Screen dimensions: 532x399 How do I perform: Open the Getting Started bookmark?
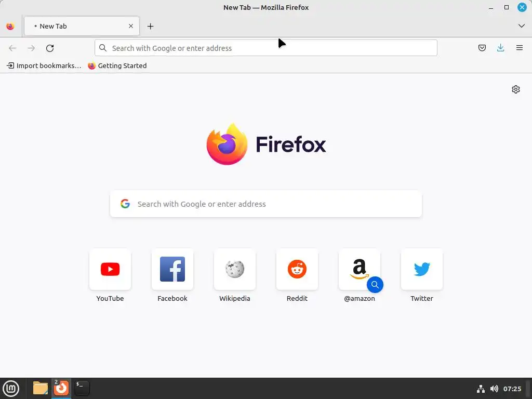[117, 65]
